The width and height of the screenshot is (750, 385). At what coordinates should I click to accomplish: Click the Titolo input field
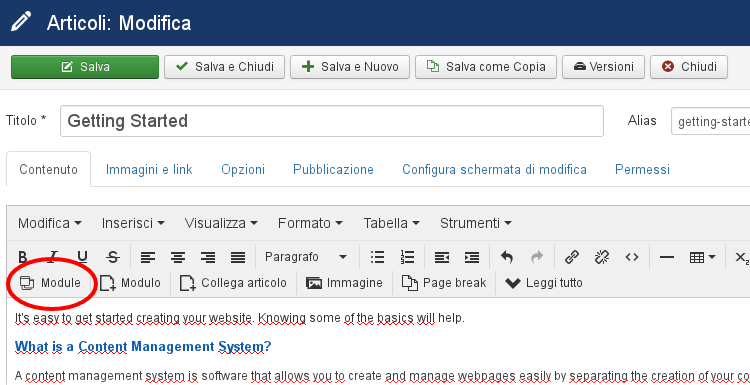pyautogui.click(x=331, y=121)
